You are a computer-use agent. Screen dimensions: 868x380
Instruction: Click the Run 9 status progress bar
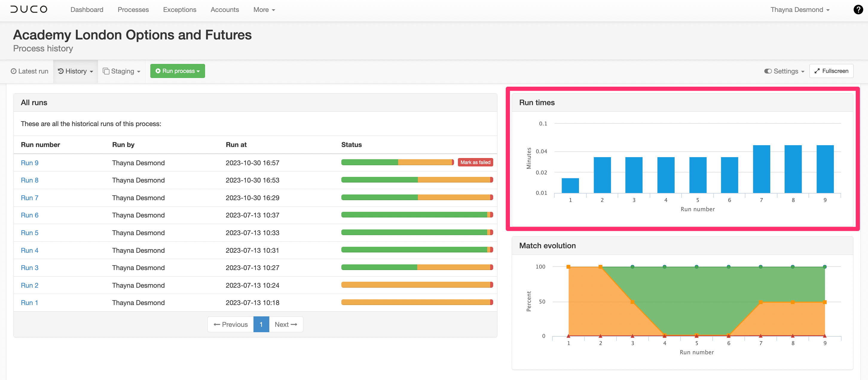[398, 163]
